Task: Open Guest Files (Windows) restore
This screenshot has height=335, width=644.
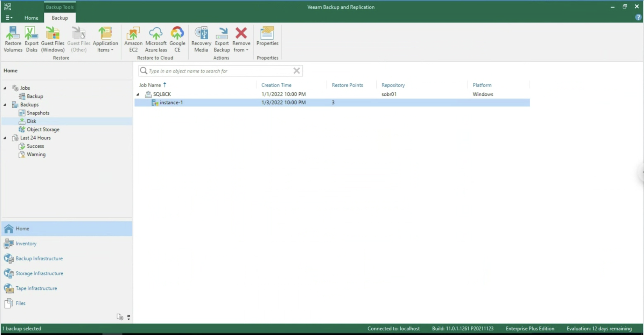Action: (53, 39)
